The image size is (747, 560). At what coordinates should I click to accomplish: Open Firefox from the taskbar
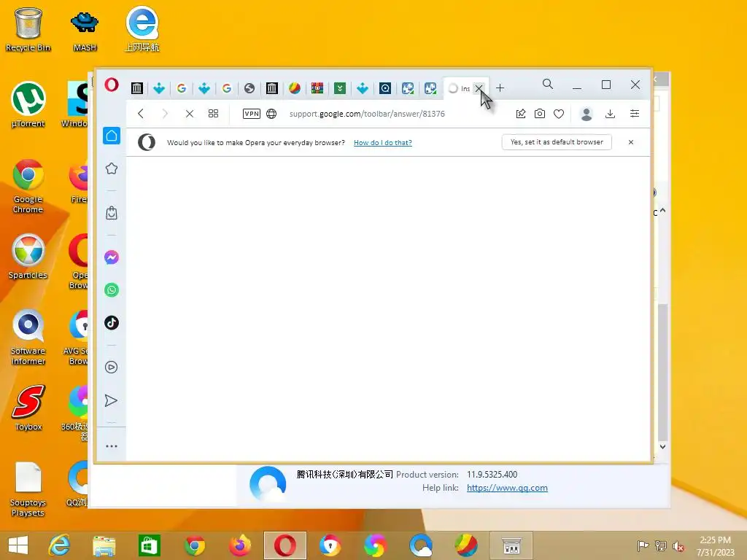(x=239, y=545)
